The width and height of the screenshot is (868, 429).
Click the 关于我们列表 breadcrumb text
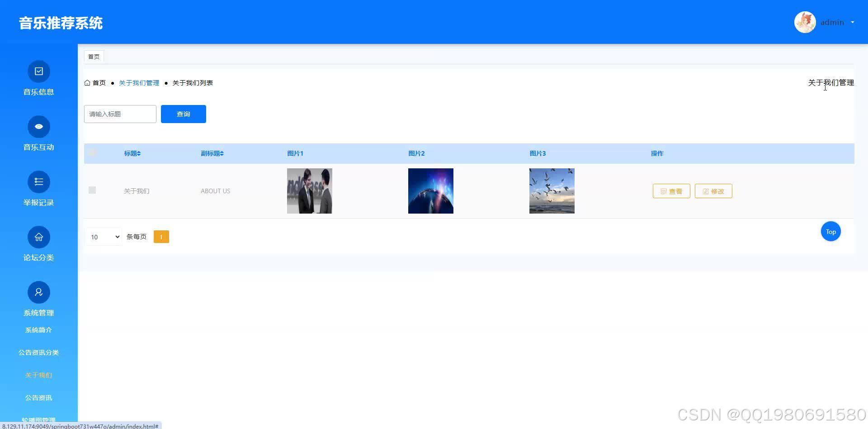193,83
